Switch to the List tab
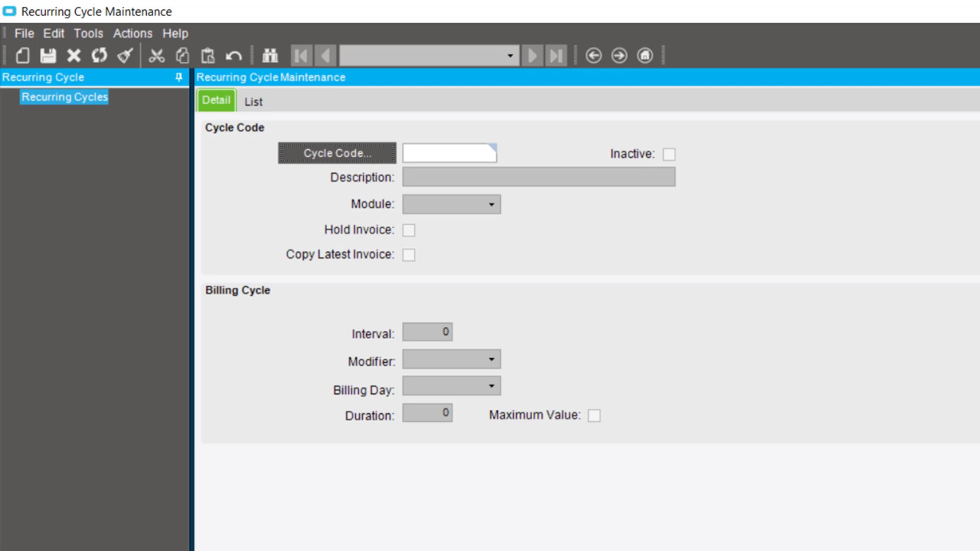The height and width of the screenshot is (551, 980). click(x=253, y=100)
